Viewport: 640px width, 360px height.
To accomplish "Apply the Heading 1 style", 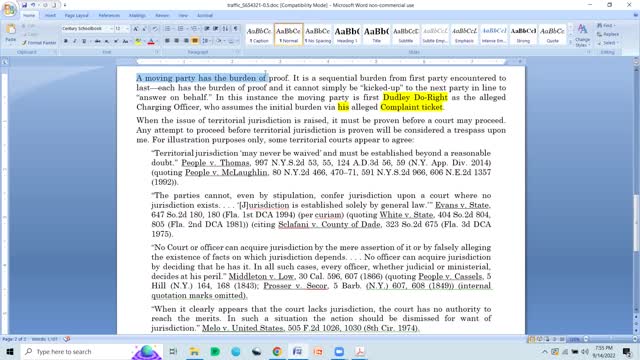I will [x=347, y=34].
